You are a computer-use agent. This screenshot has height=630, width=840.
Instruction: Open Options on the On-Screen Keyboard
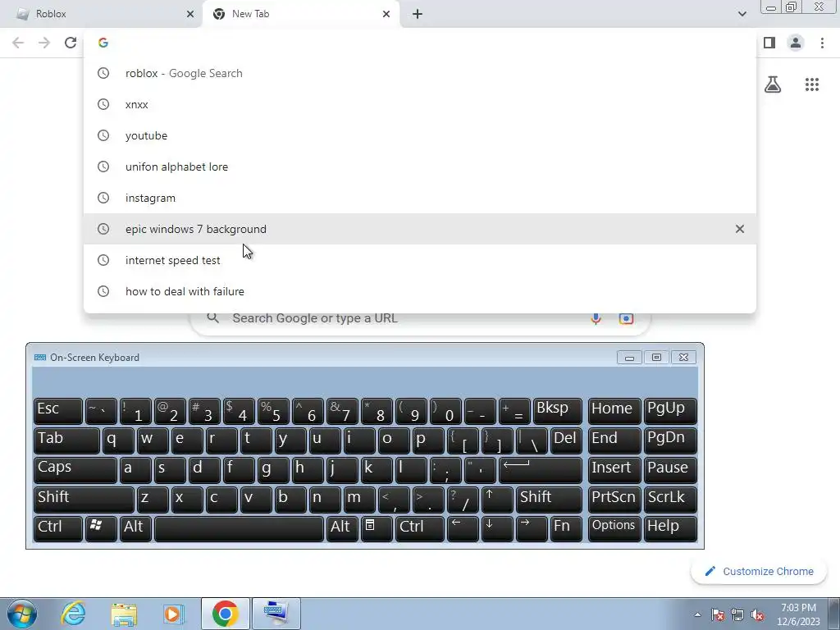point(614,529)
